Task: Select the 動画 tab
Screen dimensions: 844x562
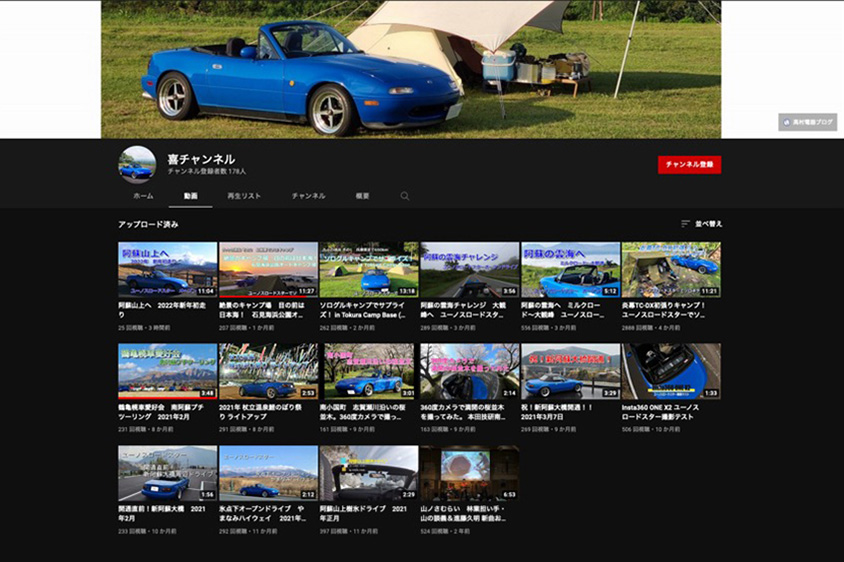Action: click(x=190, y=196)
